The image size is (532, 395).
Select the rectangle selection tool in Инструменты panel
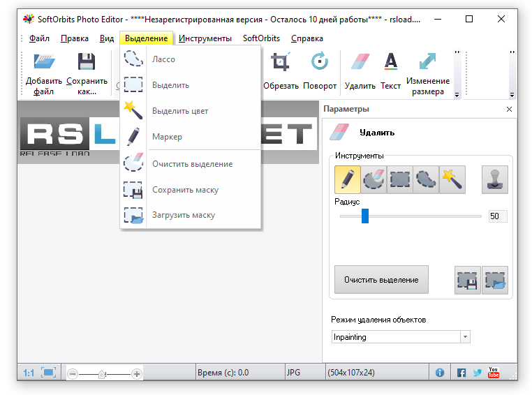399,179
